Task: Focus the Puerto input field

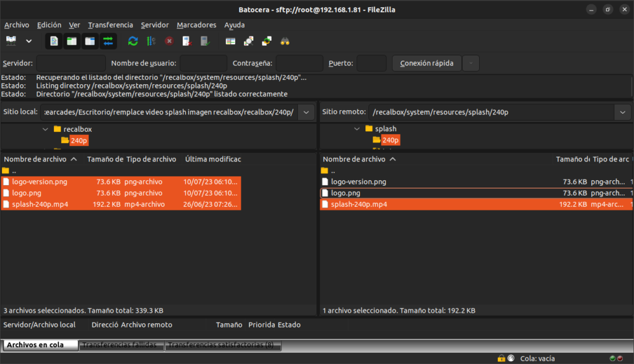Action: [371, 63]
